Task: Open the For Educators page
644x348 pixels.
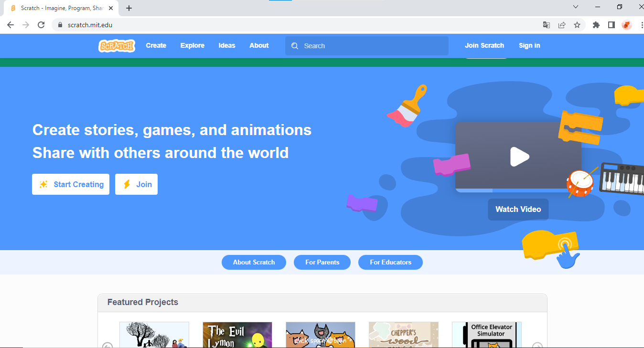Action: 390,262
